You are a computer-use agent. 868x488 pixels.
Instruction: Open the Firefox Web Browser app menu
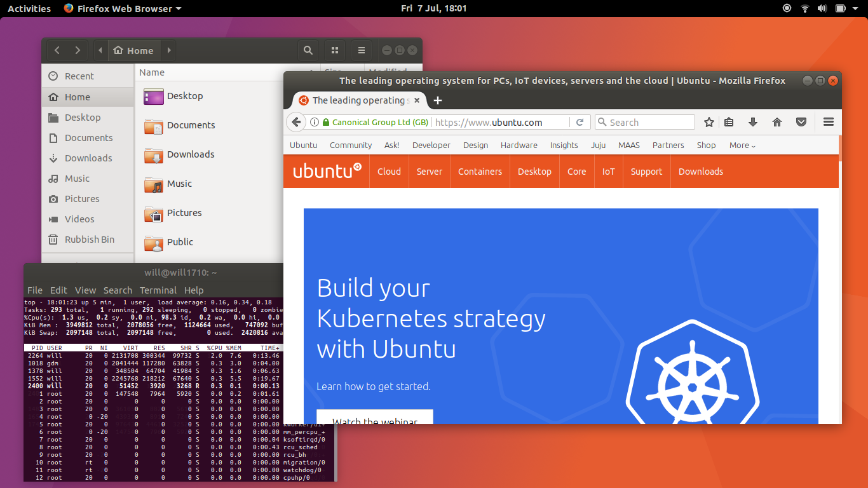point(123,8)
